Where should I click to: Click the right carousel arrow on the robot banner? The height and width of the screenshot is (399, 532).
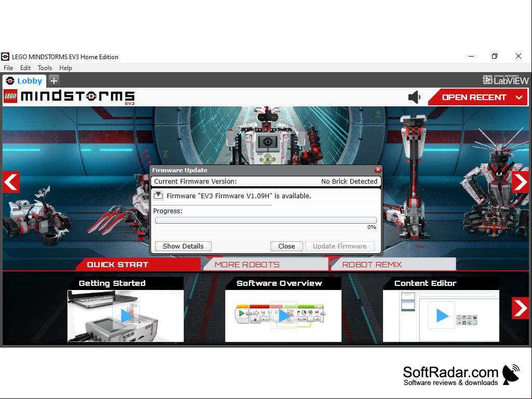coord(520,182)
